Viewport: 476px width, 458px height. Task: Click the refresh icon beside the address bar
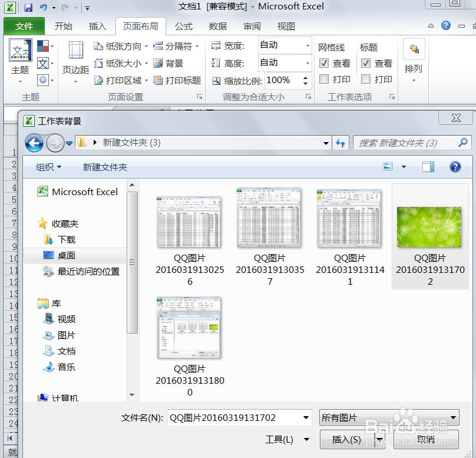pos(341,143)
